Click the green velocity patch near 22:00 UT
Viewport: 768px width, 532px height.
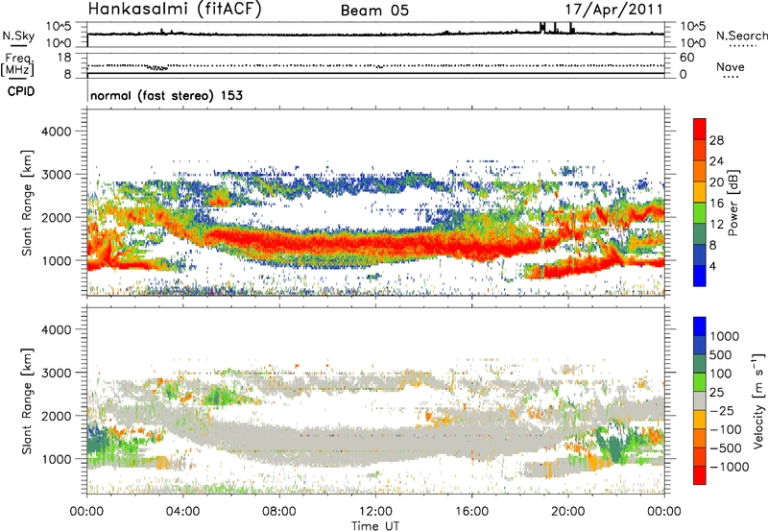(614, 446)
